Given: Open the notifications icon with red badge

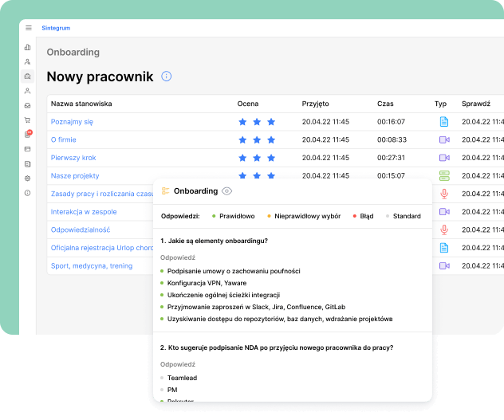Looking at the screenshot, I should point(28,134).
